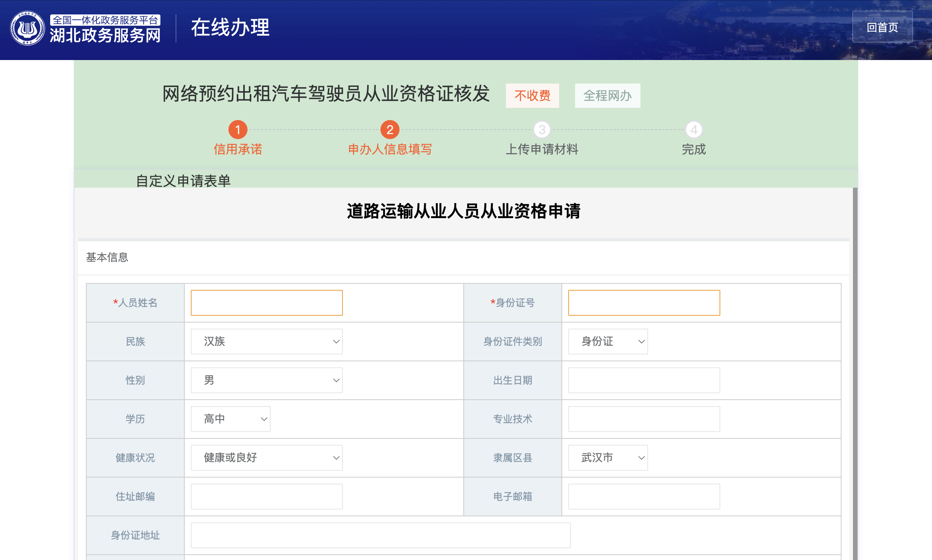Click the 全程网办 tag

(x=607, y=95)
